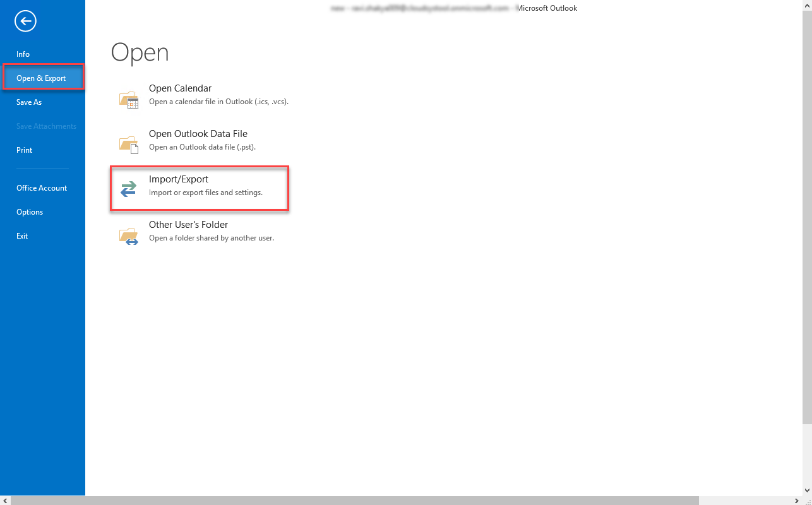Image resolution: width=812 pixels, height=505 pixels.
Task: Click the Other User's Folder title
Action: (188, 225)
